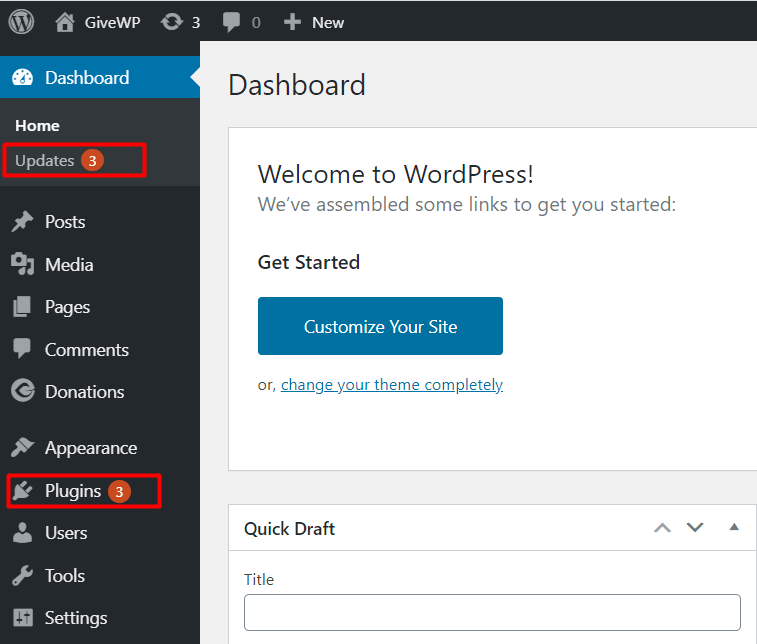Click the Donations GiveWP icon
This screenshot has height=644, width=757.
[x=23, y=391]
